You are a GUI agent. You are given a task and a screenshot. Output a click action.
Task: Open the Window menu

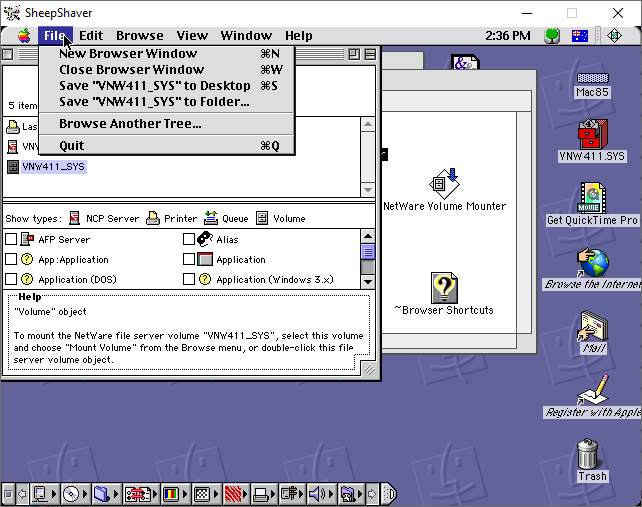coord(246,36)
